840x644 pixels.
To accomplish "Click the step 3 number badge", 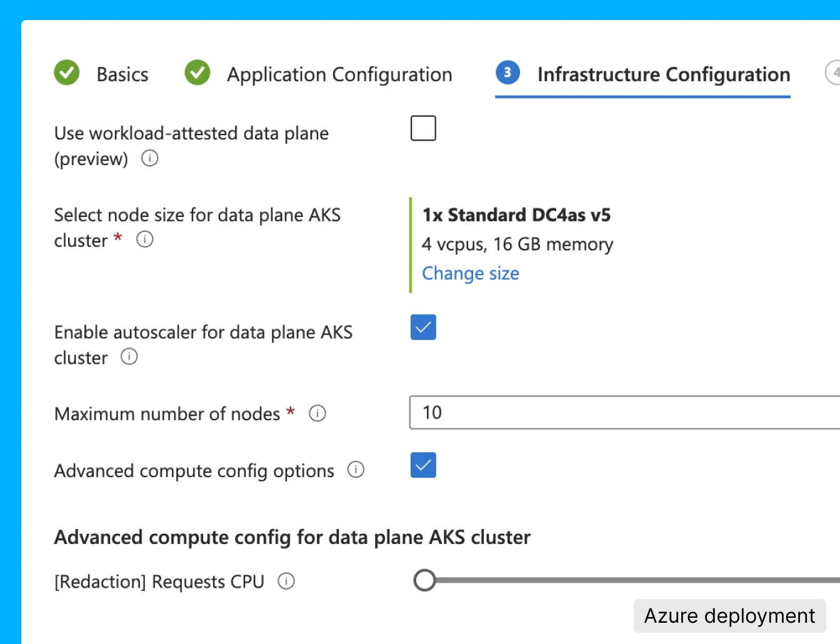I will (507, 73).
